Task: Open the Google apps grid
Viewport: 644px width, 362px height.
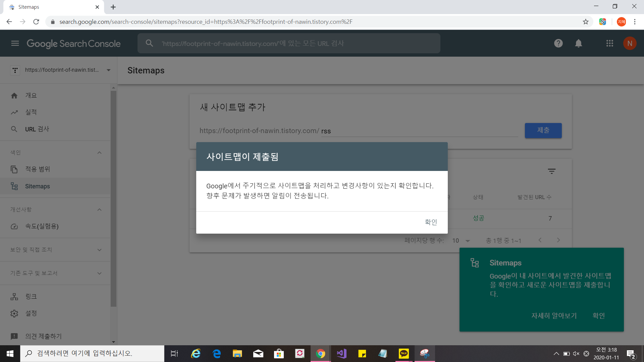Action: point(610,43)
